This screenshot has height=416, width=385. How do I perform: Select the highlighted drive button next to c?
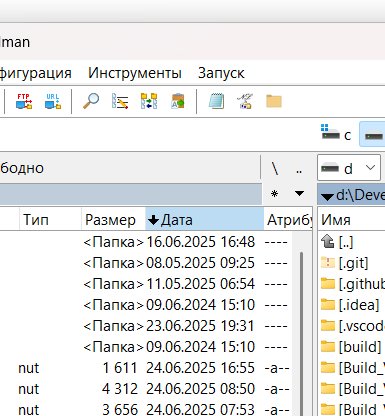coord(372,134)
